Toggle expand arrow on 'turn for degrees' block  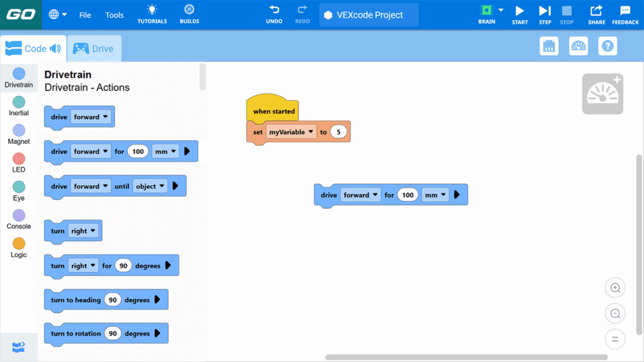point(168,266)
